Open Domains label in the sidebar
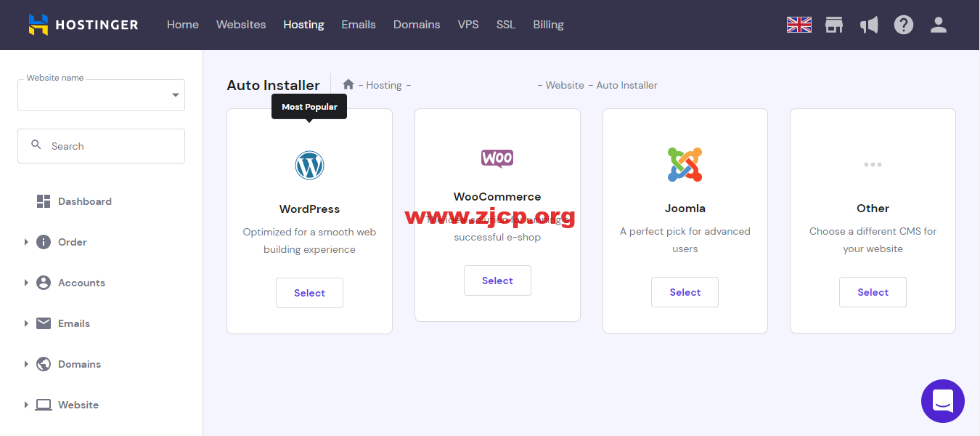This screenshot has height=436, width=980. (x=79, y=364)
